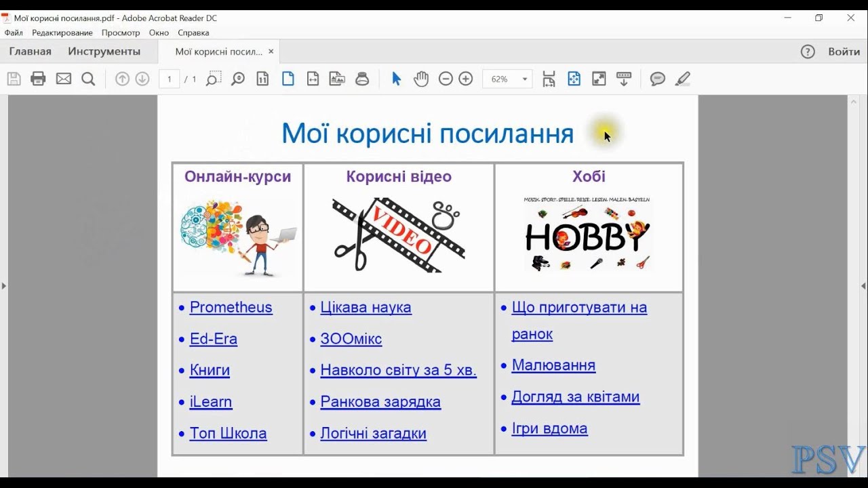Image resolution: width=868 pixels, height=488 pixels.
Task: Open Навколо світу за 5 хв. link
Action: (x=399, y=370)
